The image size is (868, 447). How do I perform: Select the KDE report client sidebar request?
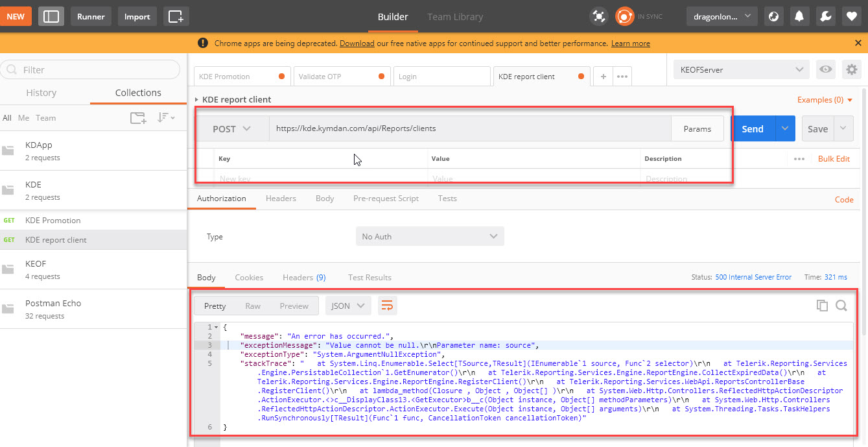coord(93,240)
